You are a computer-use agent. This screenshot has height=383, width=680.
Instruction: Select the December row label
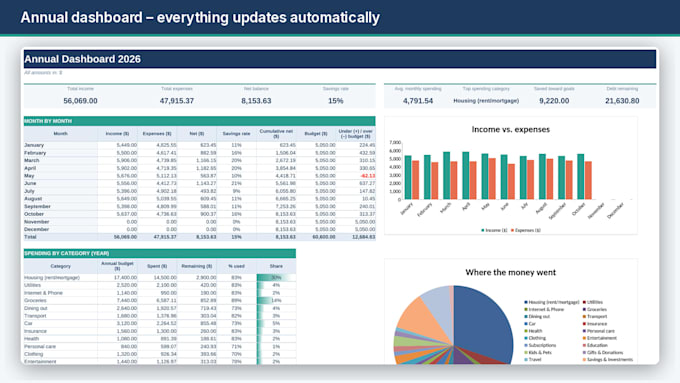pos(36,229)
